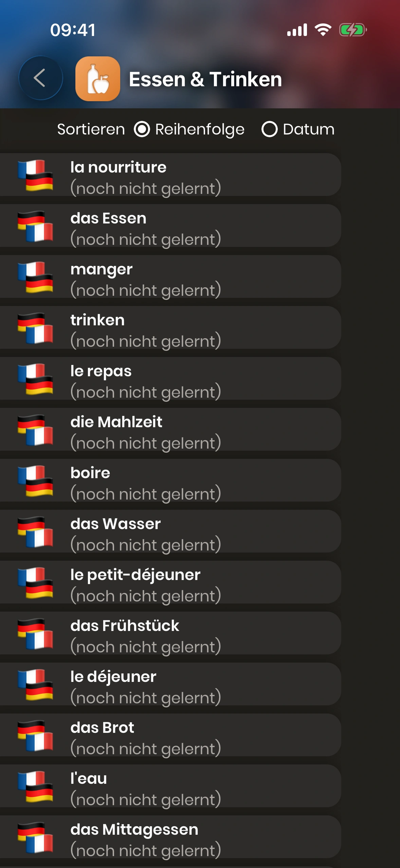Tap the orange Essen & Trinken category icon
This screenshot has height=868, width=400.
coord(98,79)
